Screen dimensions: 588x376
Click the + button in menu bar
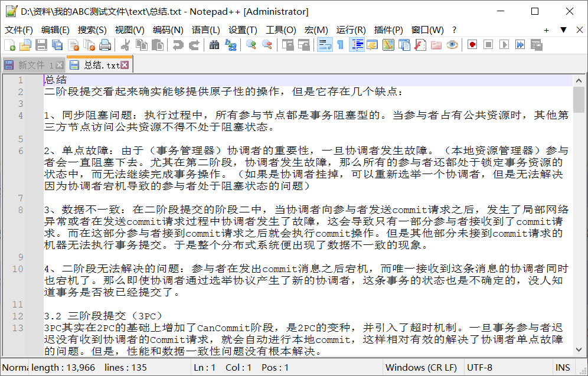546,30
